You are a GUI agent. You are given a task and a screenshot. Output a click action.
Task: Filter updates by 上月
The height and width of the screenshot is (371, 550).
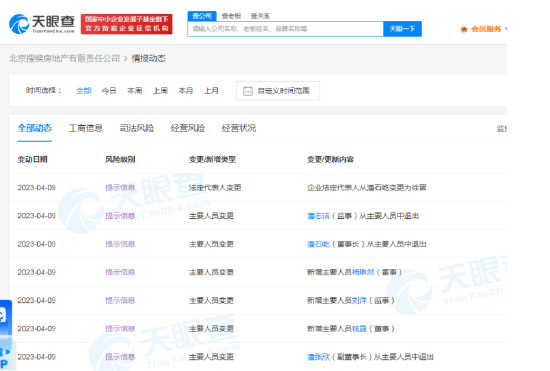(211, 91)
